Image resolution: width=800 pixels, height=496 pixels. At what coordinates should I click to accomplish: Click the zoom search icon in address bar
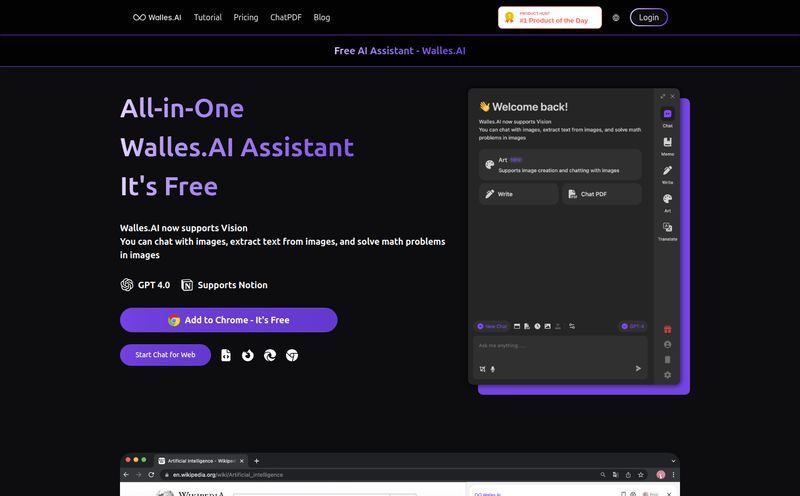pos(603,475)
